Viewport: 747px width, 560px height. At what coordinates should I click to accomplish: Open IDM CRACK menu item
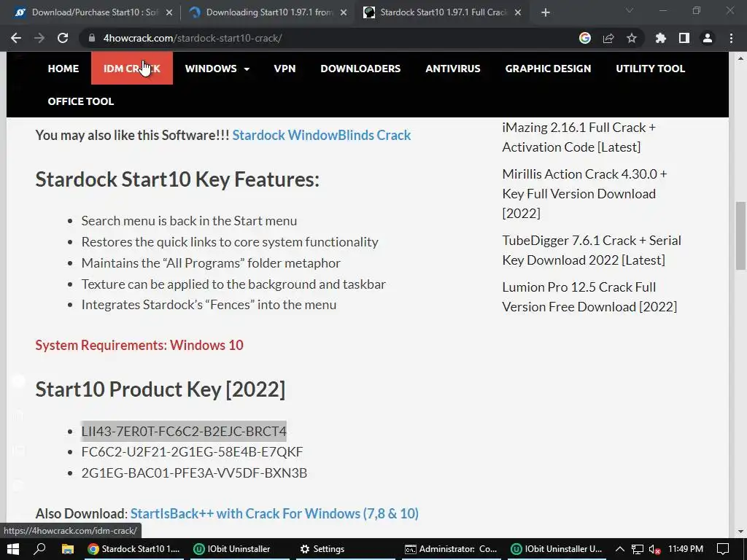click(132, 69)
